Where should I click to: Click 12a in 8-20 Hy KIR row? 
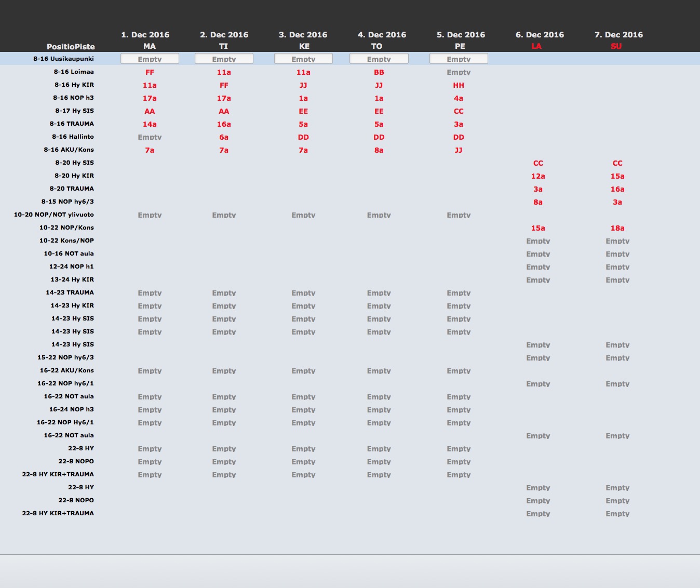pos(538,176)
